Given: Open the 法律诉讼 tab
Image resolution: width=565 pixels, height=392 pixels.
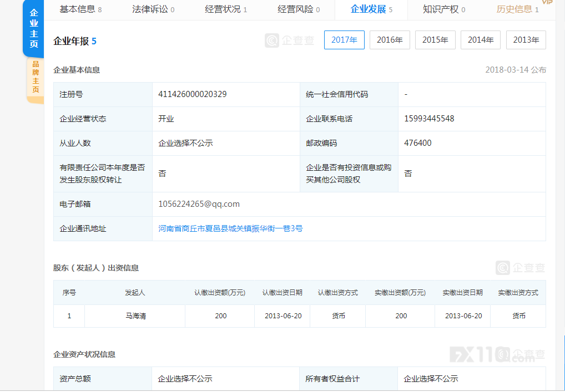Looking at the screenshot, I should pos(153,9).
